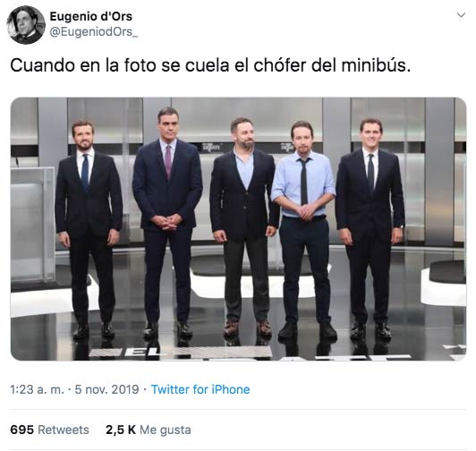Open the @EugeniodOrs_ handle link
Screen dimensions: 476x451
point(93,31)
